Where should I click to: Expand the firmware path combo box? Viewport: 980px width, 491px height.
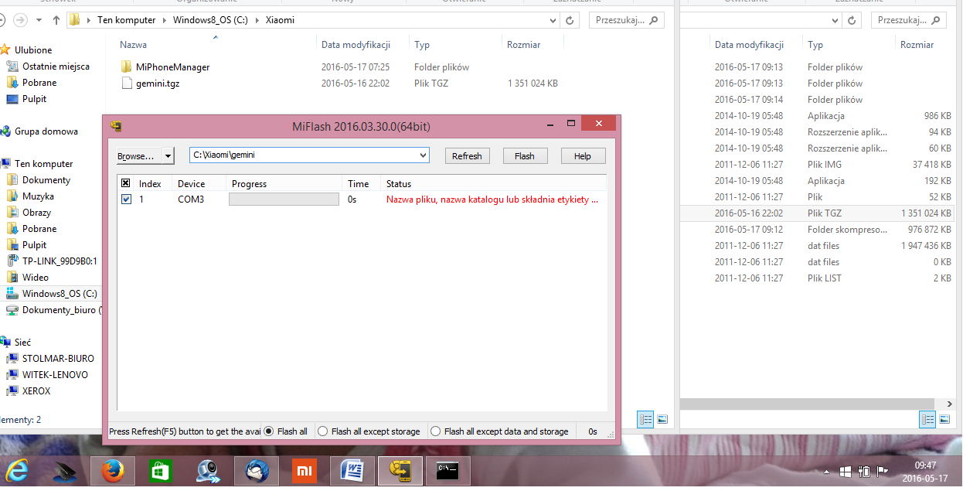tap(422, 155)
